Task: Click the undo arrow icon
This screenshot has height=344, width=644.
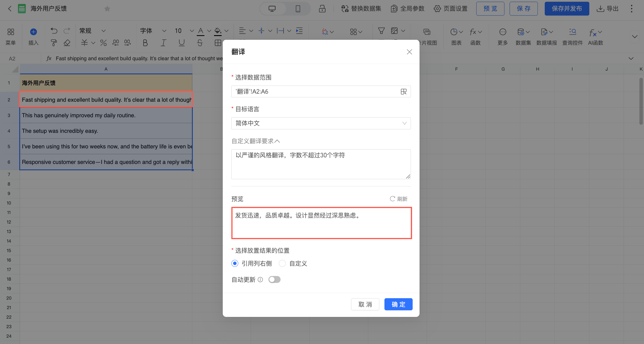Action: [x=54, y=31]
